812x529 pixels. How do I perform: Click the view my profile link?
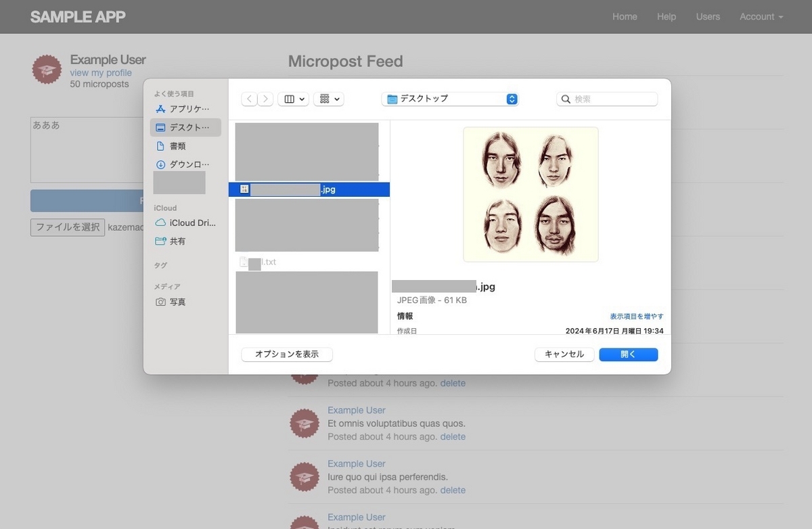[101, 72]
